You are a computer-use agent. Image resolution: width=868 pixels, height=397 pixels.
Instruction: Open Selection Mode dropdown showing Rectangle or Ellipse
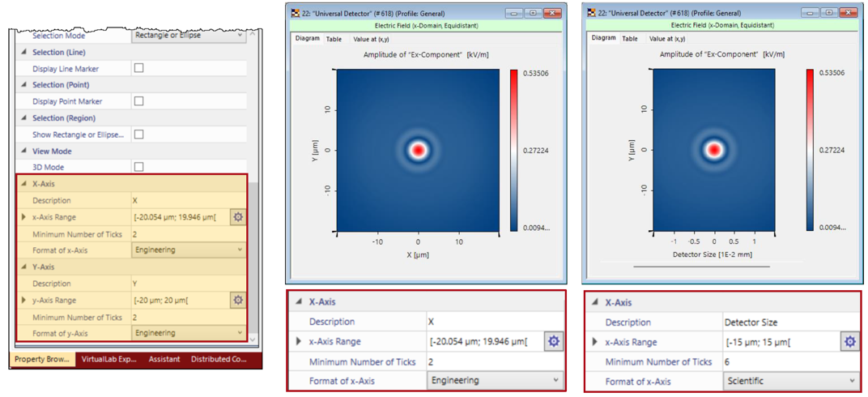click(189, 36)
